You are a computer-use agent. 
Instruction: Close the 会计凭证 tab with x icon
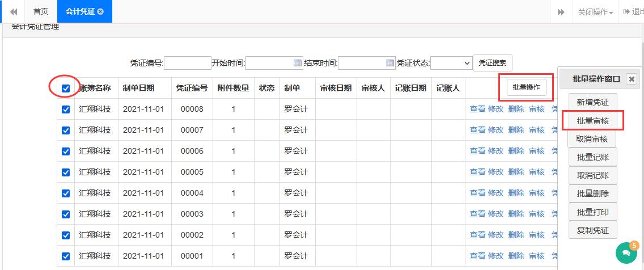click(x=101, y=11)
